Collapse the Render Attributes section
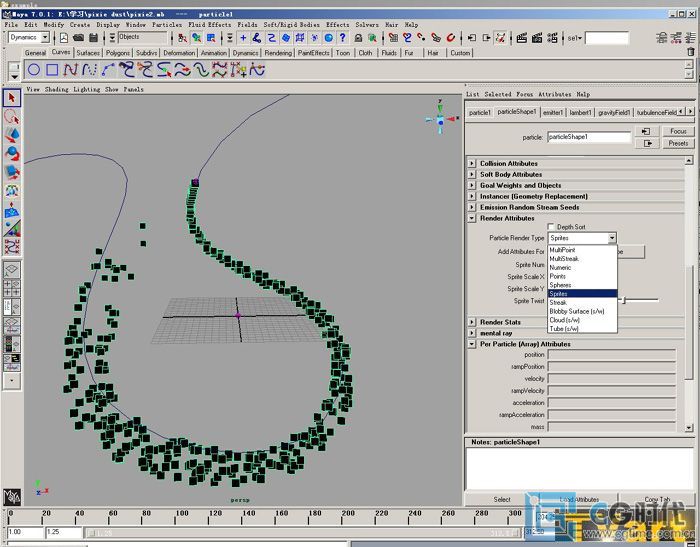 tap(472, 218)
